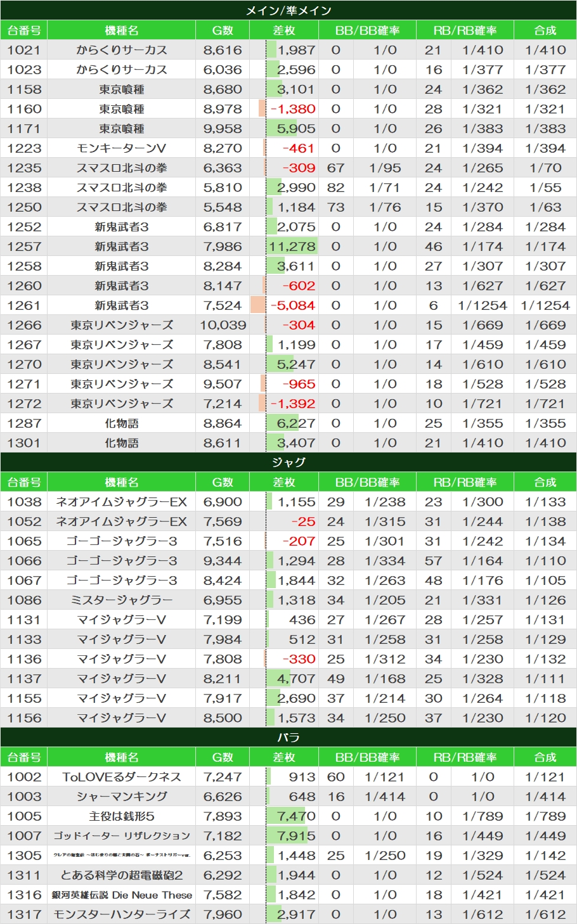
Task: Click the 5,905 difference value
Action: 296,129
